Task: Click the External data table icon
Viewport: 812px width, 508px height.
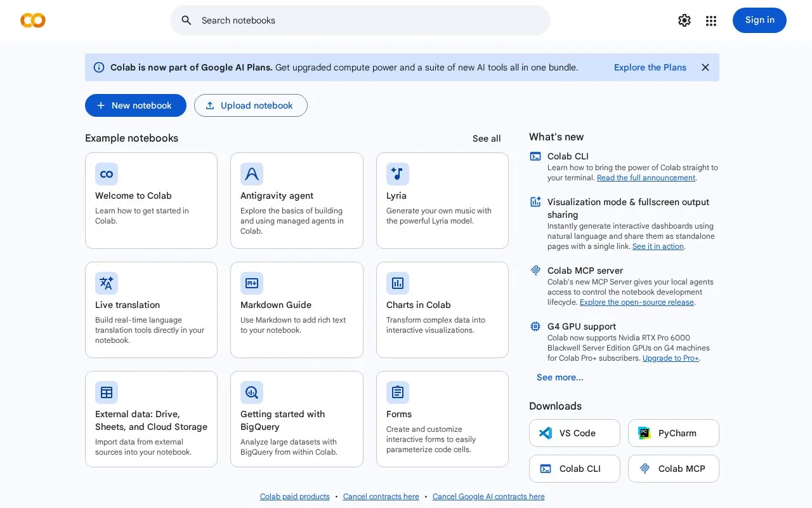Action: 107,392
